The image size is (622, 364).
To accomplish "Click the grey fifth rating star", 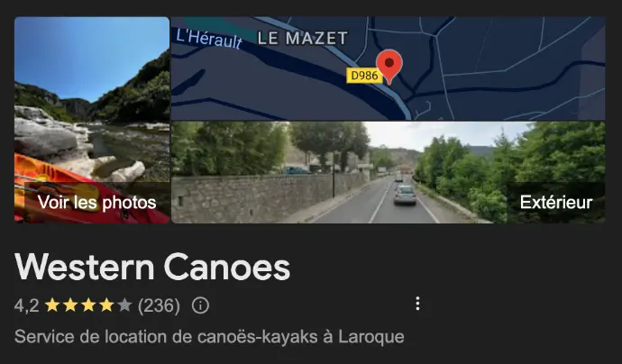I will (x=124, y=305).
